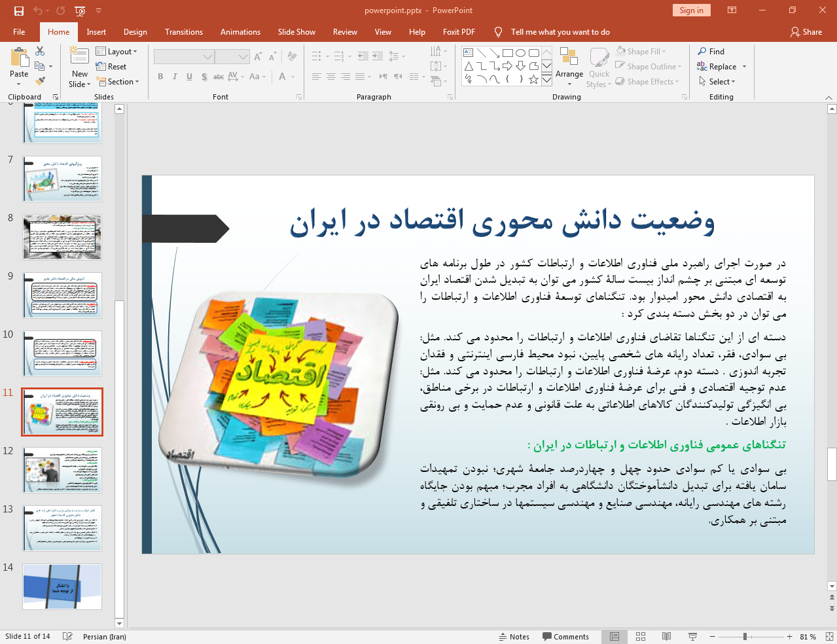Open the font size combo box
837x644 pixels.
pos(232,57)
